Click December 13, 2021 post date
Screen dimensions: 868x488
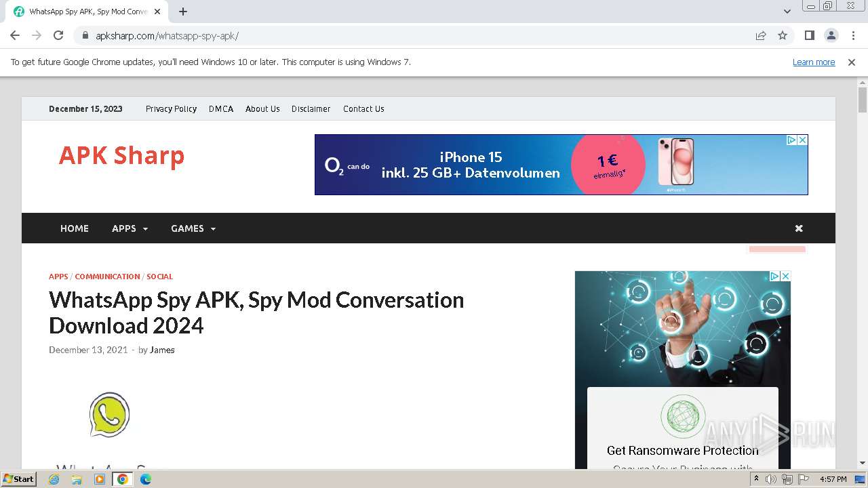coord(88,350)
